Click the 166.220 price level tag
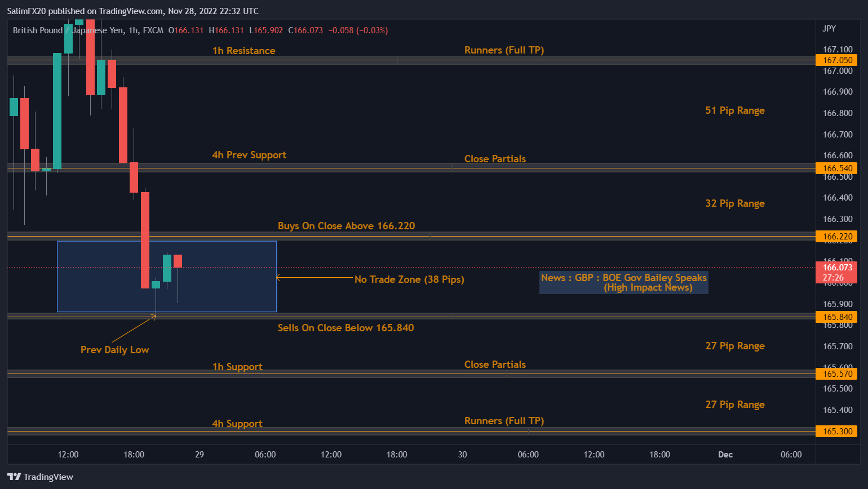Image resolution: width=868 pixels, height=489 pixels. click(x=837, y=237)
